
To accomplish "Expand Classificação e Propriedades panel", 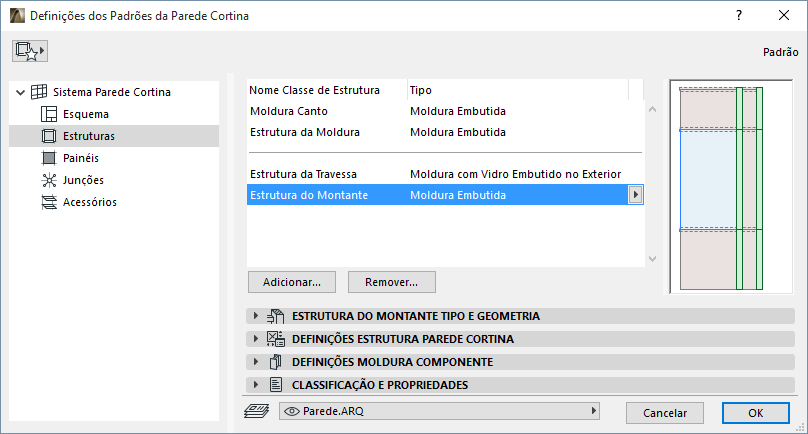I will click(256, 385).
